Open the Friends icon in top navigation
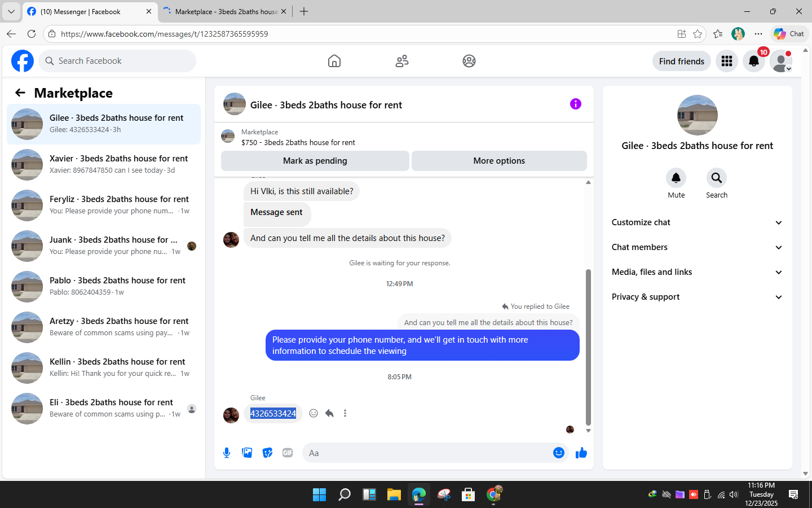This screenshot has width=812, height=508. [x=402, y=61]
